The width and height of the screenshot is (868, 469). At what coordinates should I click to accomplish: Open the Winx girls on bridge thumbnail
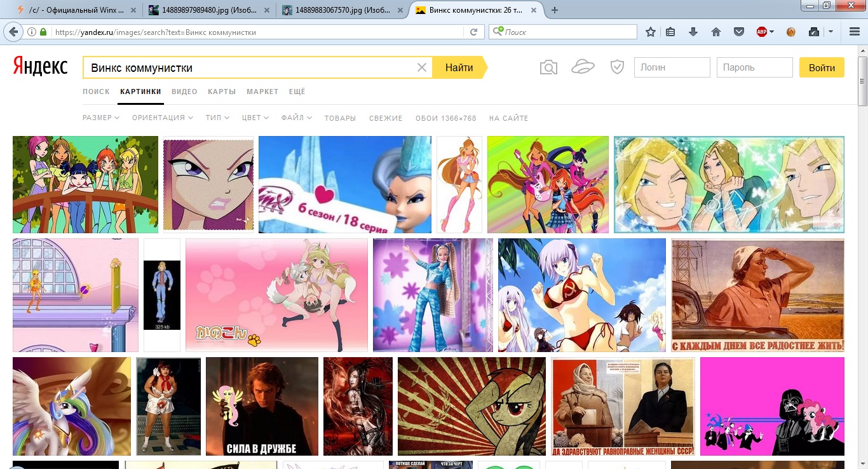(x=85, y=185)
